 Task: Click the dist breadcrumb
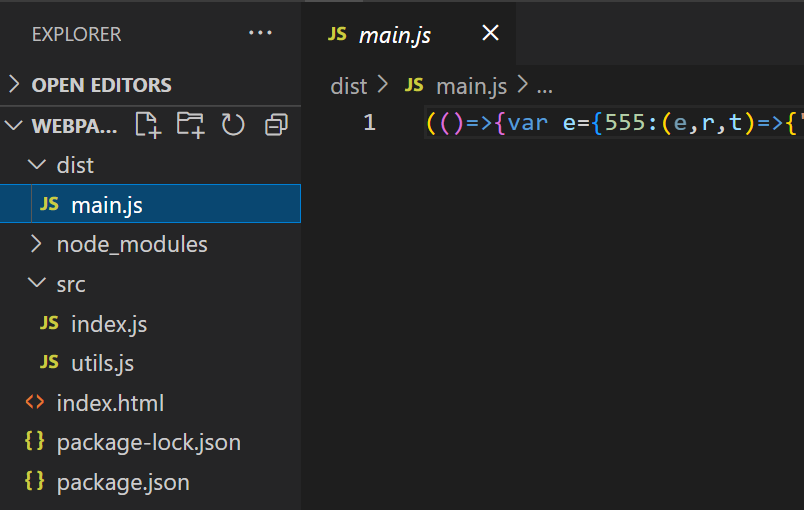(349, 86)
